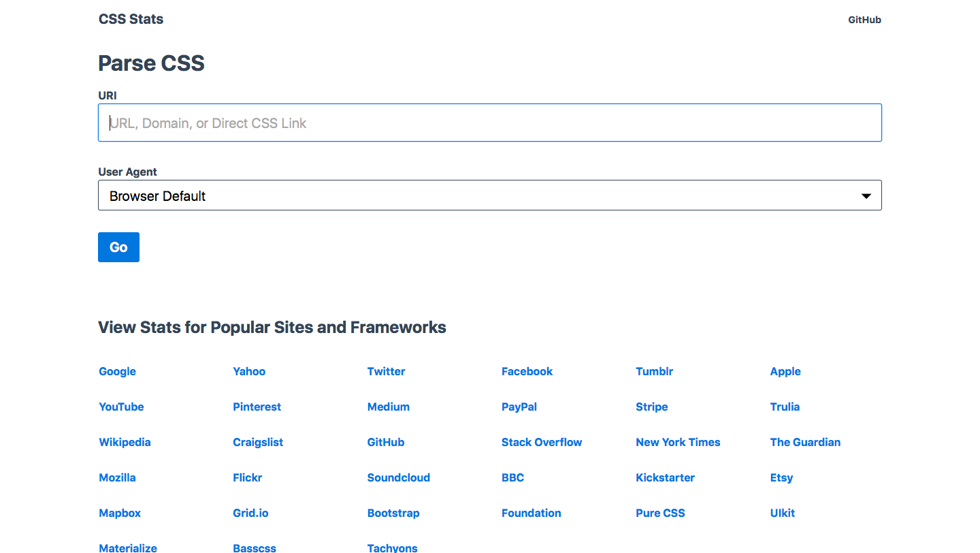View stats for BBC
This screenshot has width=980, height=553.
pyautogui.click(x=512, y=477)
